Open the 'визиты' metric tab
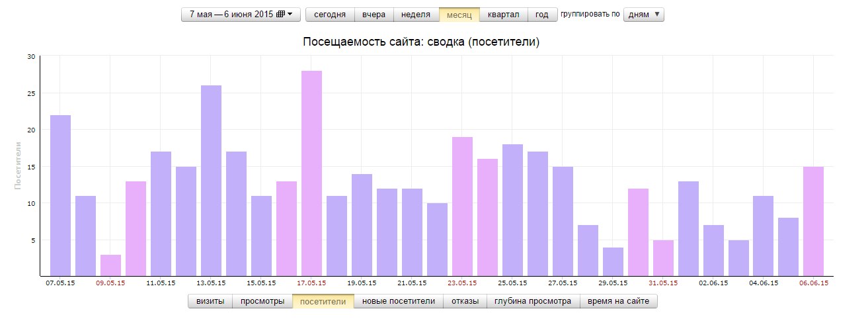Screen dimensions: 868x321 (x=210, y=302)
